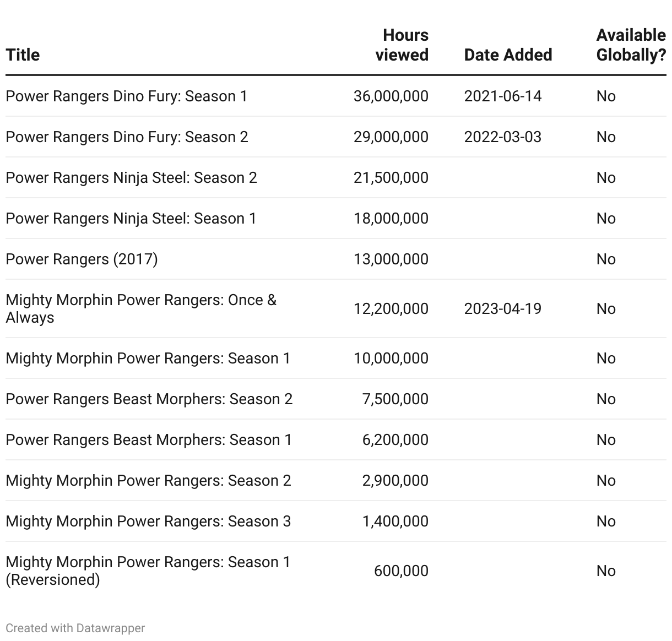The image size is (672, 641).
Task: Click Mighty Morphin Power Rangers: Season 3 row
Action: (x=336, y=522)
